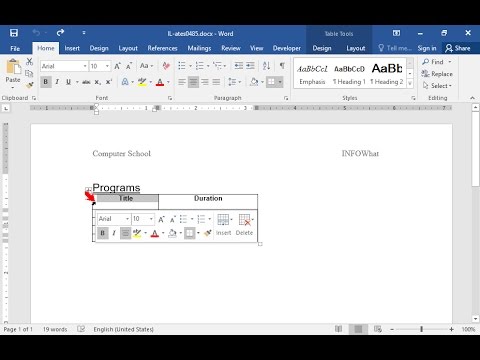Image resolution: width=480 pixels, height=360 pixels.
Task: Toggle Show/Hide paragraph marks icon
Action: [282, 66]
